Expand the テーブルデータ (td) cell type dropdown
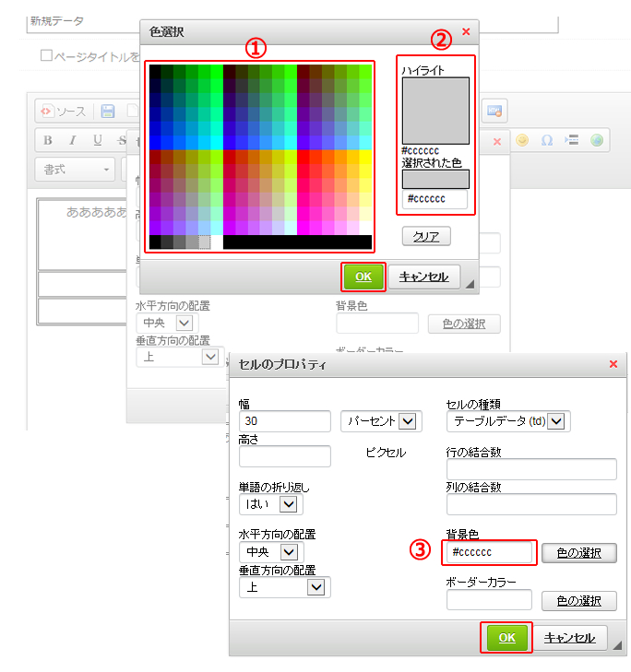 pos(508,420)
